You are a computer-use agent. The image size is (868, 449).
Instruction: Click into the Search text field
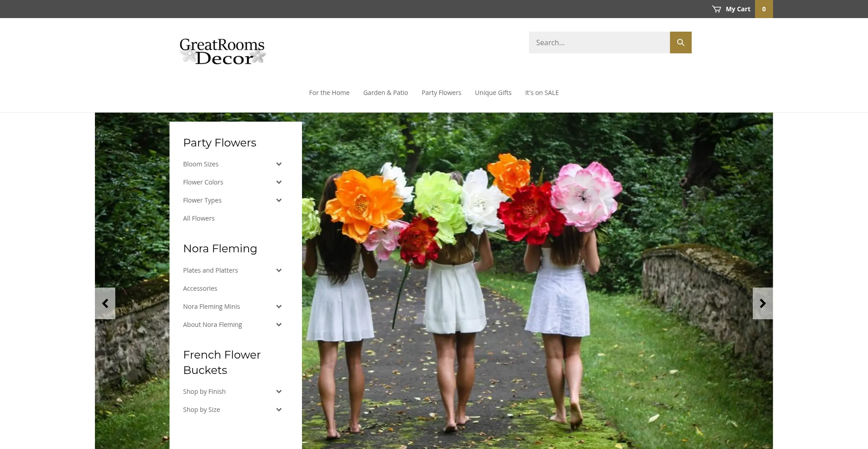pos(599,43)
